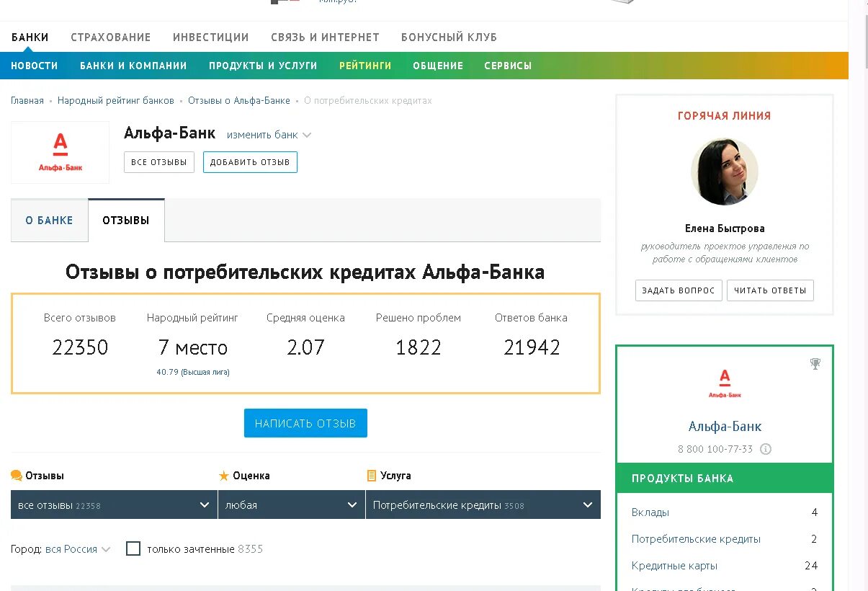Open the 'Потребительские кредиты' sidebar link
Screen dimensions: 868x591
[x=696, y=539]
